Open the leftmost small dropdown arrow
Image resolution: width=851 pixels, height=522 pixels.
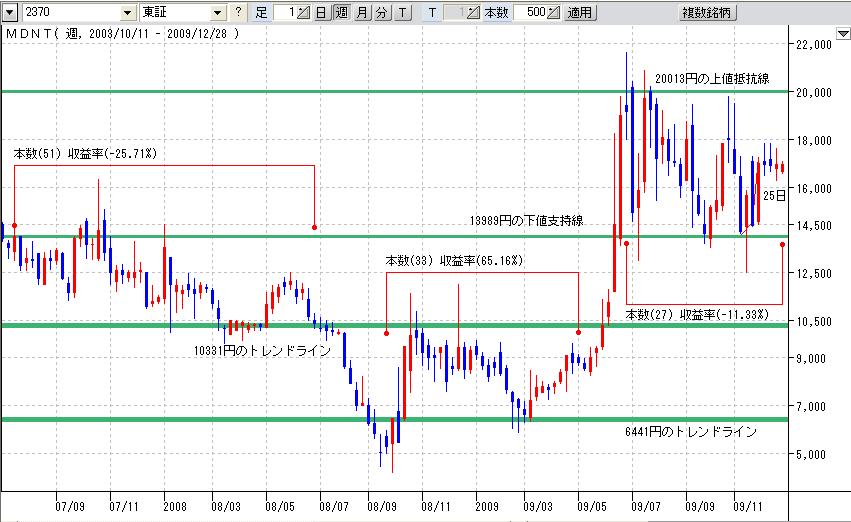tap(9, 13)
